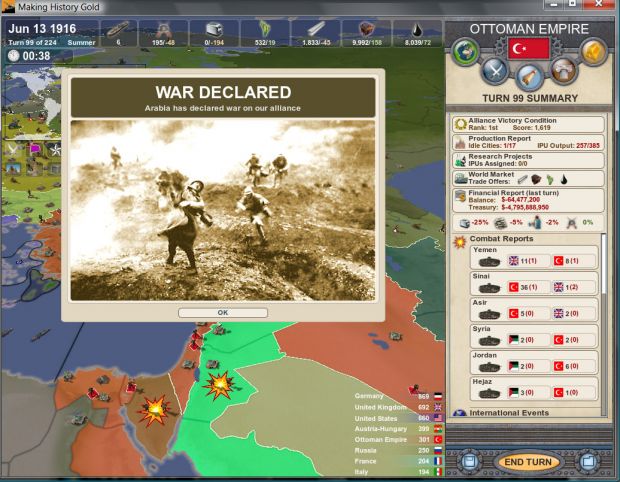Image resolution: width=620 pixels, height=482 pixels.
Task: Click the blue bottle icon showing -2%
Action: click(536, 223)
